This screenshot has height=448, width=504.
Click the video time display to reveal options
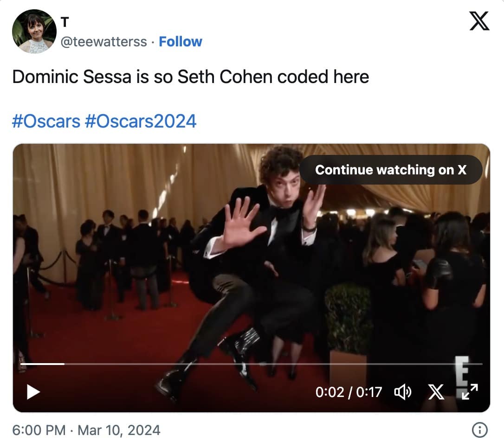[x=349, y=392]
